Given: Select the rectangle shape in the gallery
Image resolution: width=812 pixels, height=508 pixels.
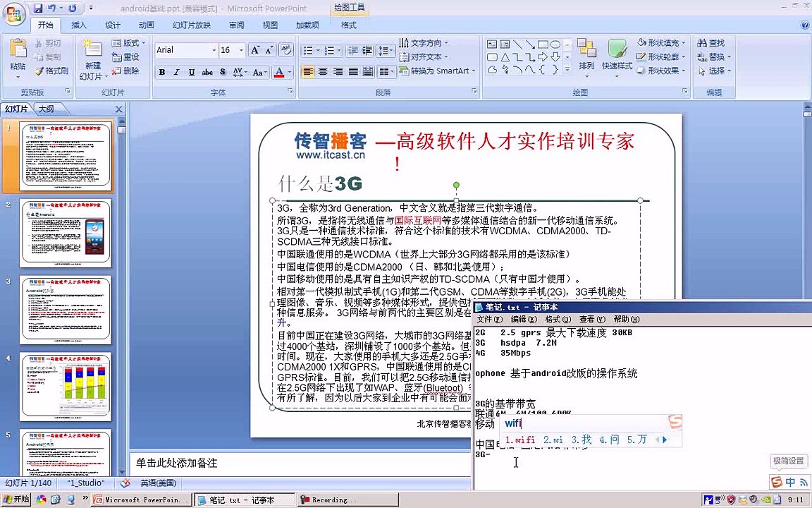Looking at the screenshot, I should (x=543, y=44).
